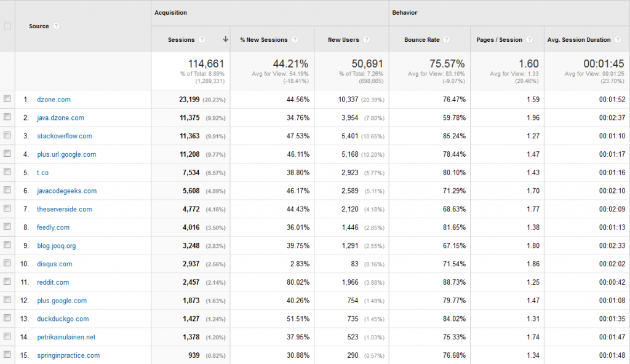
Task: Sort by the Sessions column header
Action: pos(181,39)
